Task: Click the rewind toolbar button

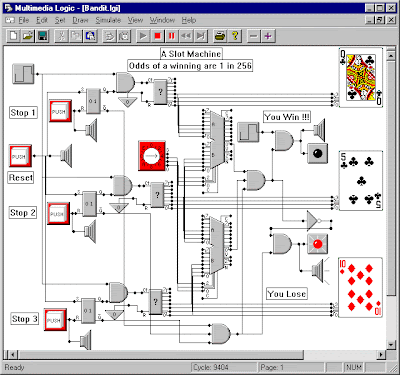Action: tap(186, 36)
